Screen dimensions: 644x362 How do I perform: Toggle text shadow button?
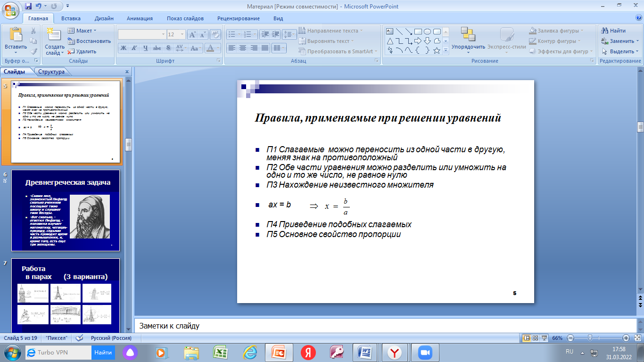tap(168, 48)
